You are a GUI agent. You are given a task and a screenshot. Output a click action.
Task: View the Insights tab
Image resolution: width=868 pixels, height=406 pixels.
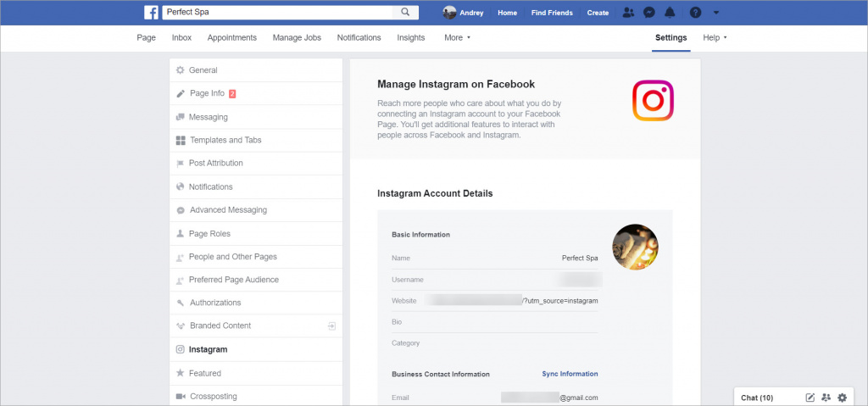[x=411, y=37]
